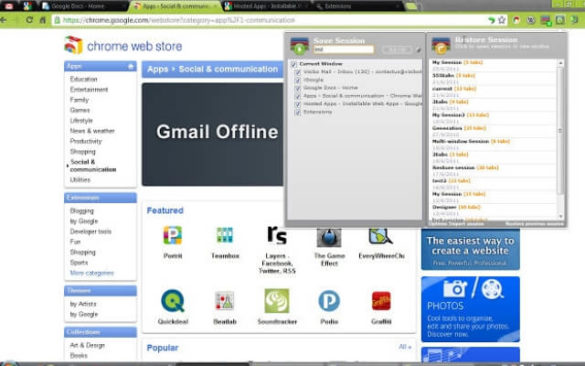Uncheck the Mail - Inbox tab checkbox
Image resolution: width=585 pixels, height=366 pixels.
[298, 72]
